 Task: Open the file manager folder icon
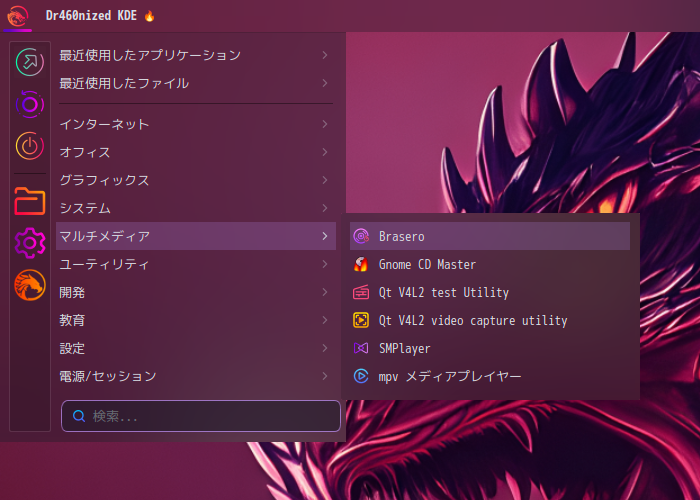click(x=30, y=201)
